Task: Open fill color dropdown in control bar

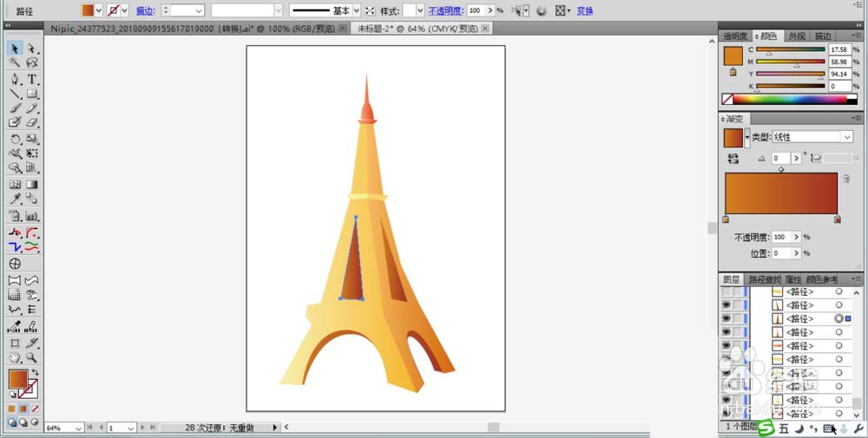Action: point(99,10)
